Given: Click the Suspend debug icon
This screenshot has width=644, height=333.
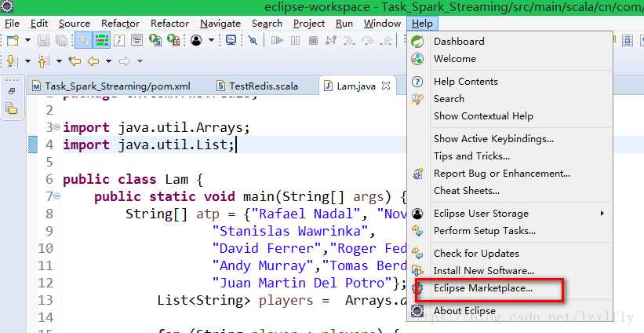Looking at the screenshot, I should pyautogui.click(x=295, y=40).
